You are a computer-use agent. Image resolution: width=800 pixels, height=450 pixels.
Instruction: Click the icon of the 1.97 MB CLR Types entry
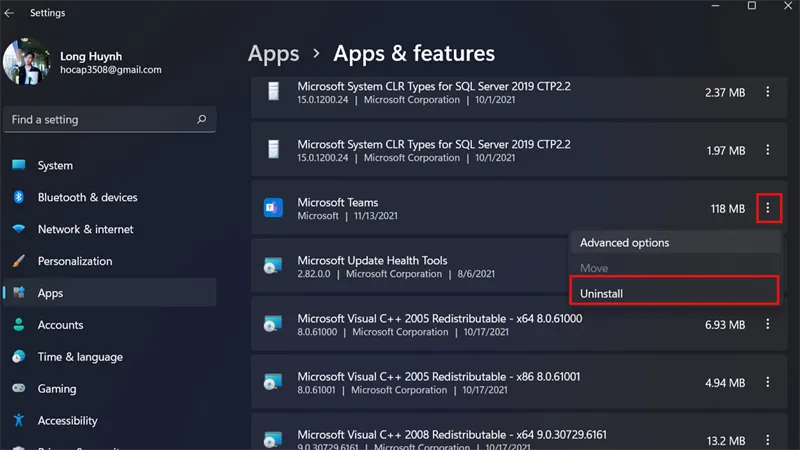273,149
